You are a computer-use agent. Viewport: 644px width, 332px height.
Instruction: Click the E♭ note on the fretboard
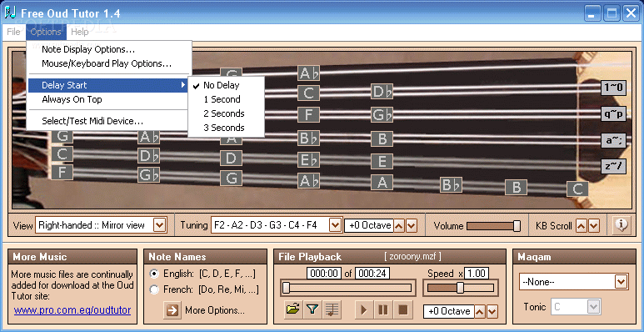(x=308, y=159)
